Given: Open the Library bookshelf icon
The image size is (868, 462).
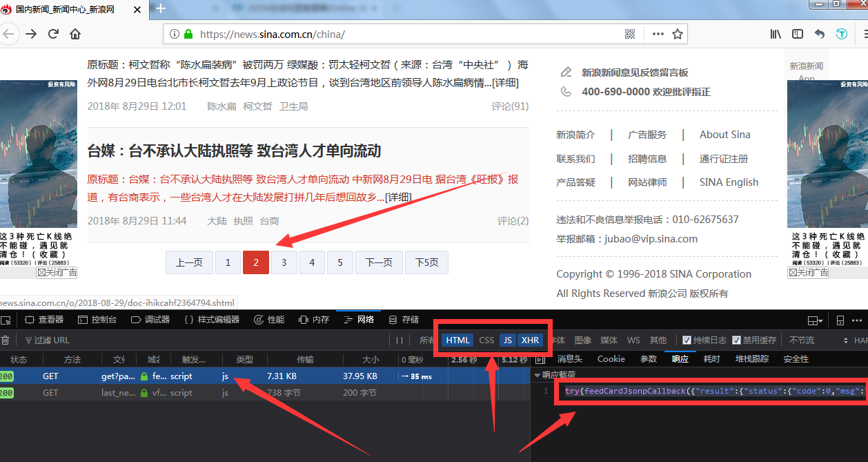Looking at the screenshot, I should pyautogui.click(x=776, y=34).
